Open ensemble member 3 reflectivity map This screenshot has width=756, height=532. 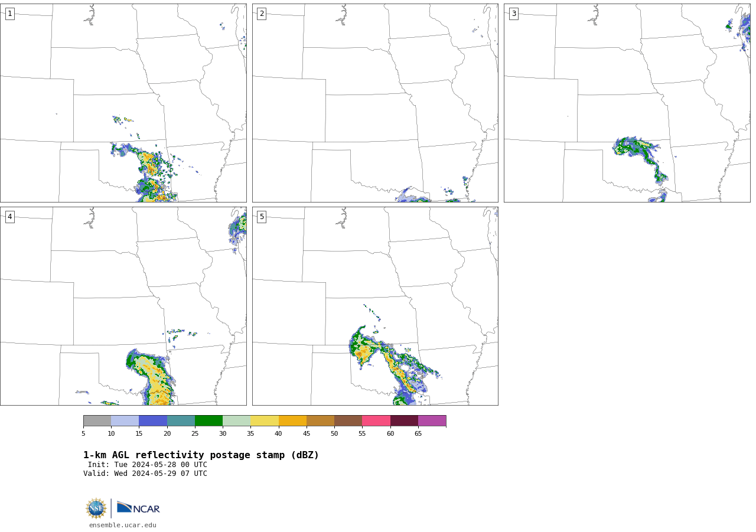pyautogui.click(x=627, y=103)
